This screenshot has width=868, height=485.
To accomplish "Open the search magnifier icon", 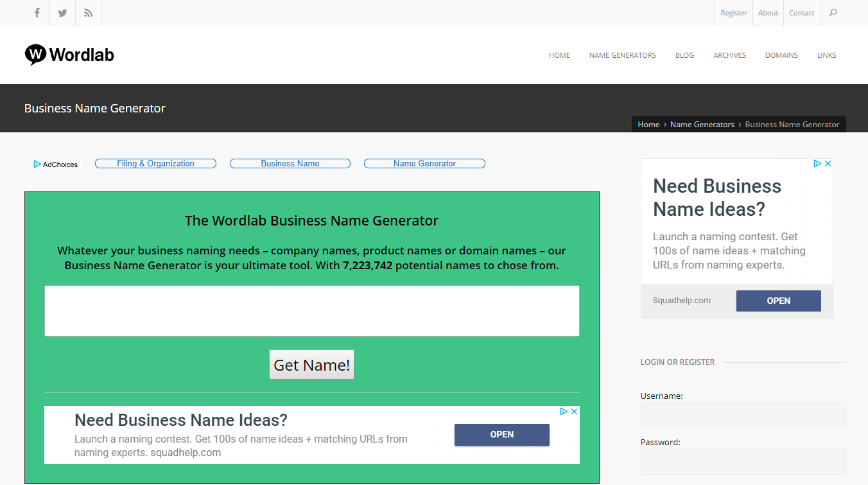I will [x=833, y=12].
